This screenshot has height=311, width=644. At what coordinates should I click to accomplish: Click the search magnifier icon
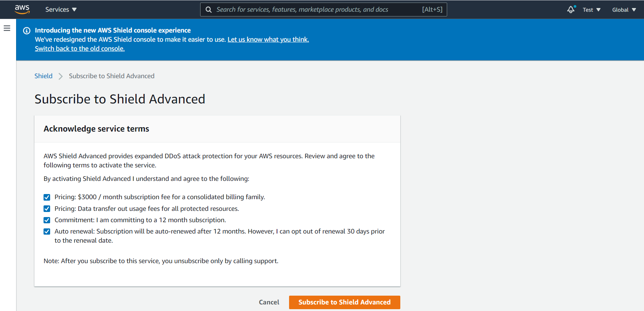[x=209, y=10]
